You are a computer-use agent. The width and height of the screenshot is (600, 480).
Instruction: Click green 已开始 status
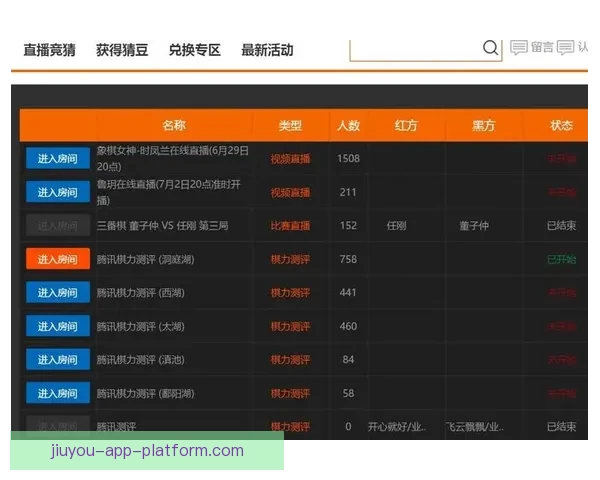pyautogui.click(x=561, y=260)
